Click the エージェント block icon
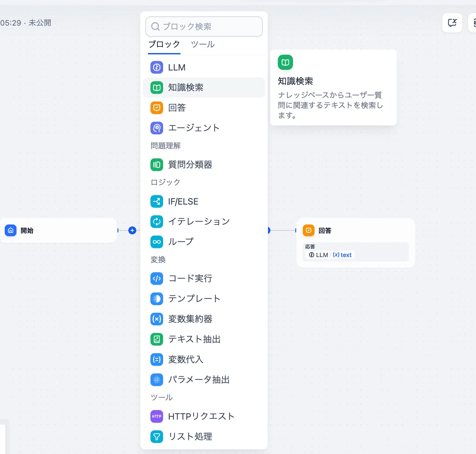The width and height of the screenshot is (476, 454). pyautogui.click(x=157, y=128)
